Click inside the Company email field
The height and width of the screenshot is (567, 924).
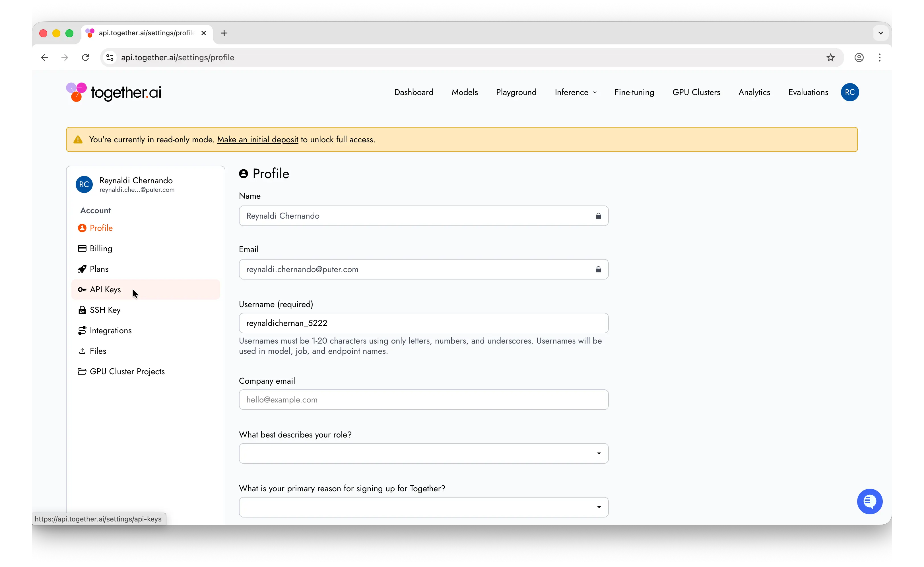423,400
